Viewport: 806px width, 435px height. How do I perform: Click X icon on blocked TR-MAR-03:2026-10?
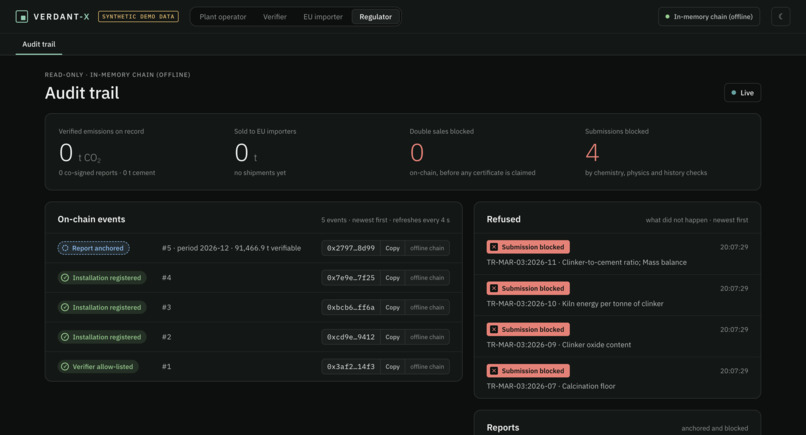[x=494, y=288]
